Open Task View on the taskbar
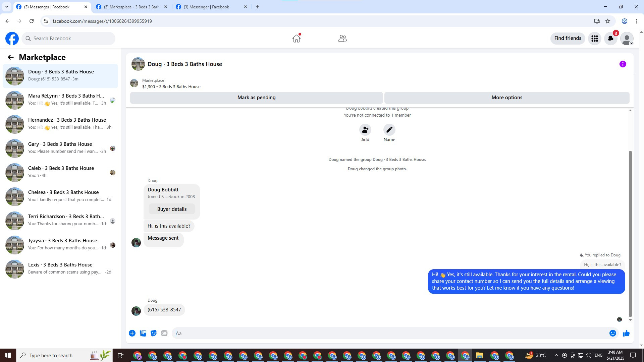The image size is (644, 362). click(121, 355)
